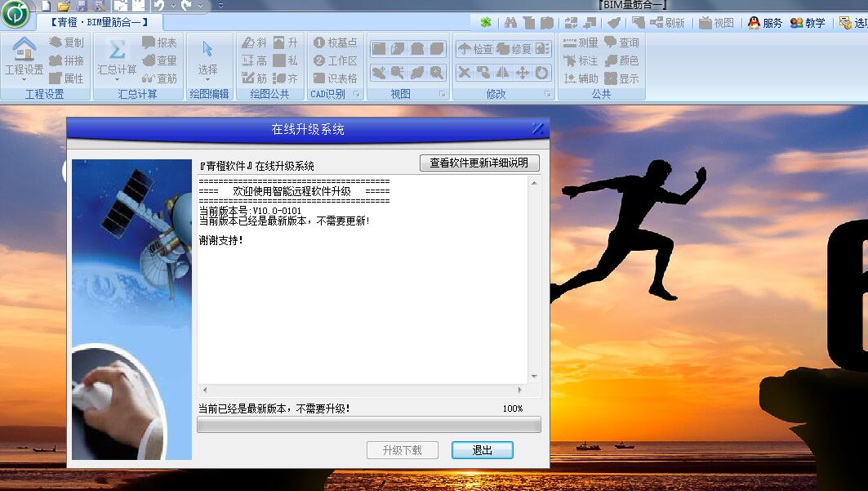Click 查看软件更新详细说明 button
Screen dimensions: 868x491
tap(479, 163)
